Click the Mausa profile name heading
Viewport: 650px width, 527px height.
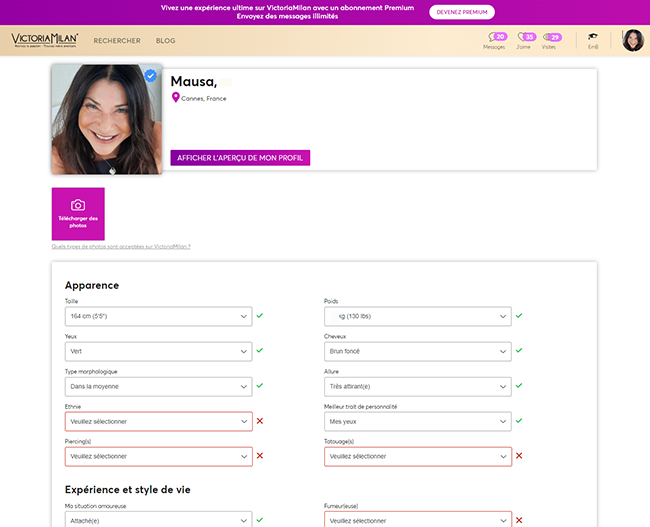[194, 82]
